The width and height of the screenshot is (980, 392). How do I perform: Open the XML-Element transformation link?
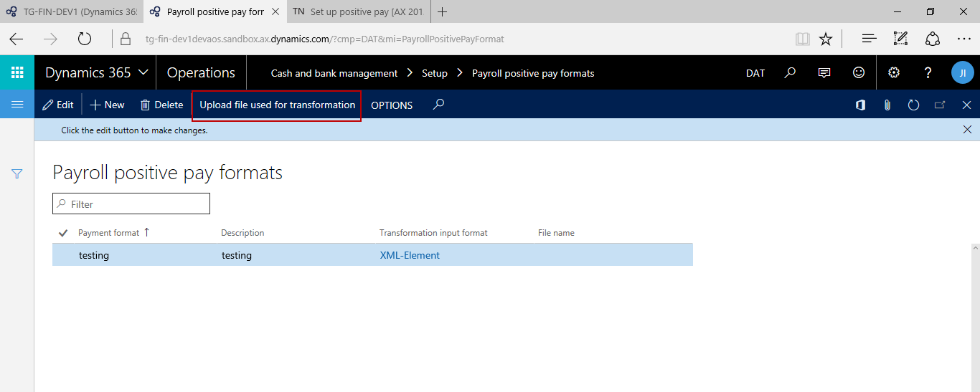(x=410, y=255)
